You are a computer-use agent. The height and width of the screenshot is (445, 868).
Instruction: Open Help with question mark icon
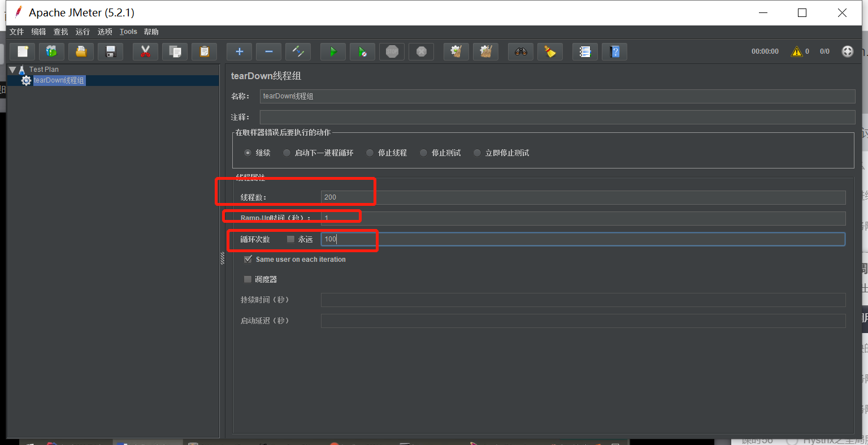[615, 51]
